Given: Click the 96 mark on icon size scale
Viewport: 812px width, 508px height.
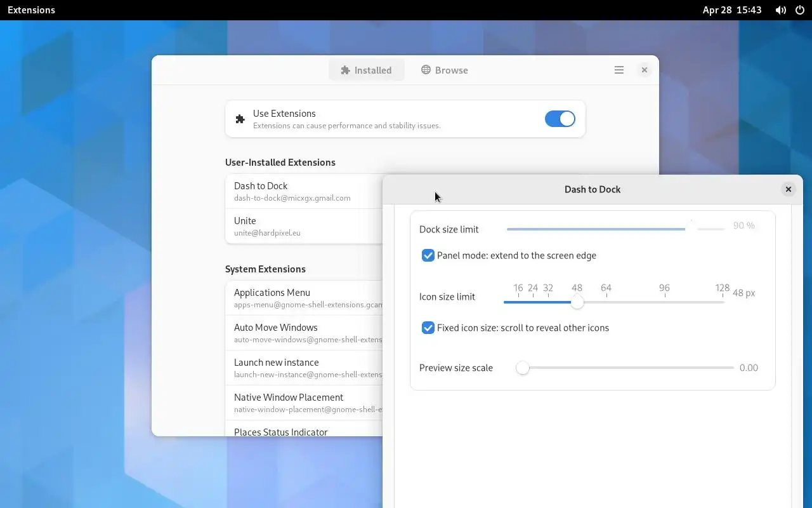Looking at the screenshot, I should coord(664,288).
